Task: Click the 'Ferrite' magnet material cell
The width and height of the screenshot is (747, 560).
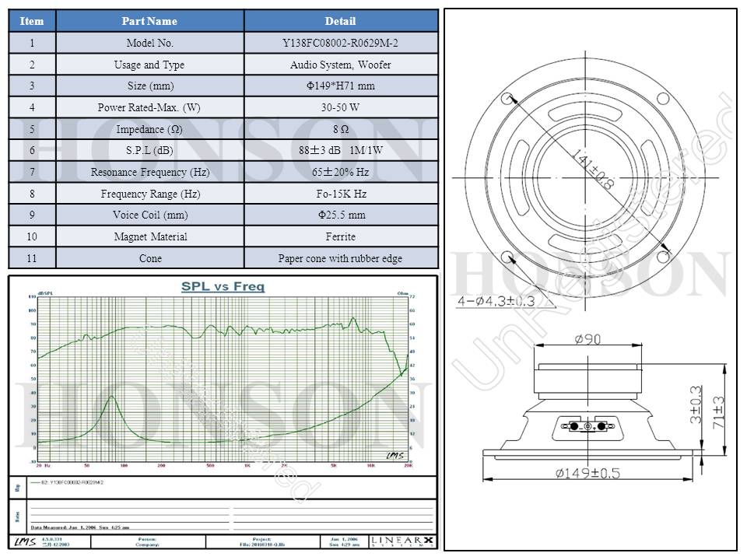Action: [x=341, y=236]
